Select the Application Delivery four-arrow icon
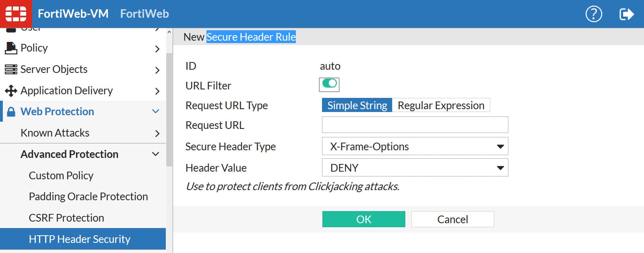Screen dimensions: 644x253 11,90
